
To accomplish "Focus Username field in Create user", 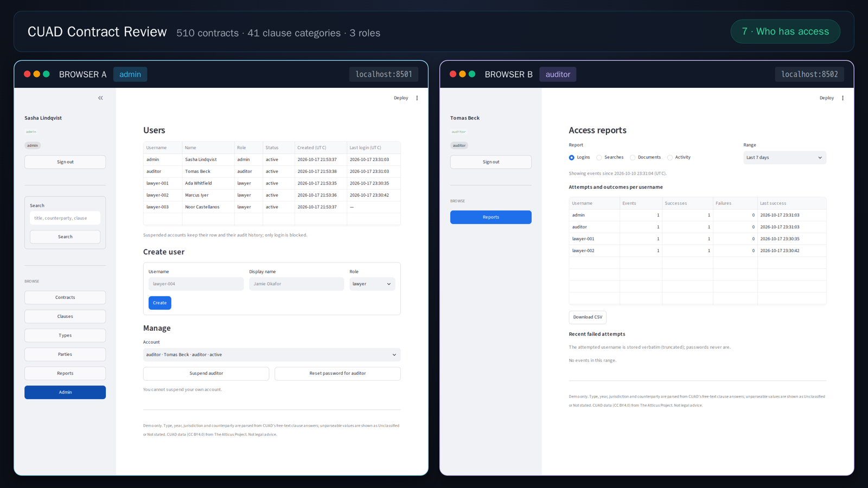I will [196, 284].
